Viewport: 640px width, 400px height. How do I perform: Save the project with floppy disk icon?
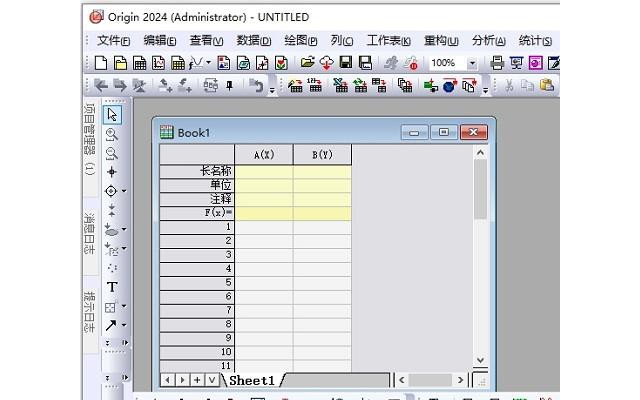[346, 62]
